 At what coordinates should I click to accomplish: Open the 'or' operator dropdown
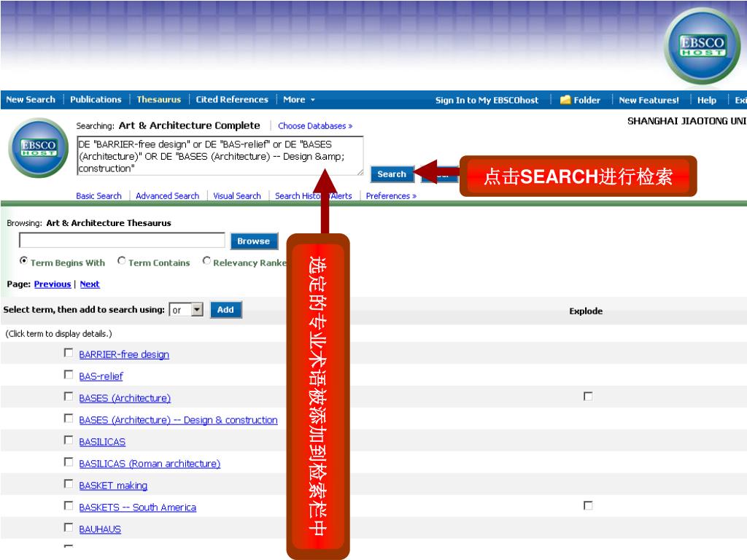[x=186, y=310]
